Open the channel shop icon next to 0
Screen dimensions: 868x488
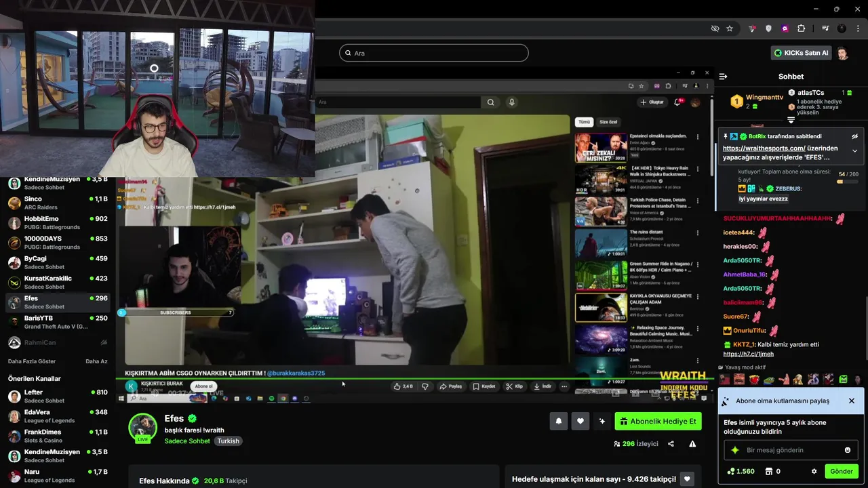click(x=769, y=471)
